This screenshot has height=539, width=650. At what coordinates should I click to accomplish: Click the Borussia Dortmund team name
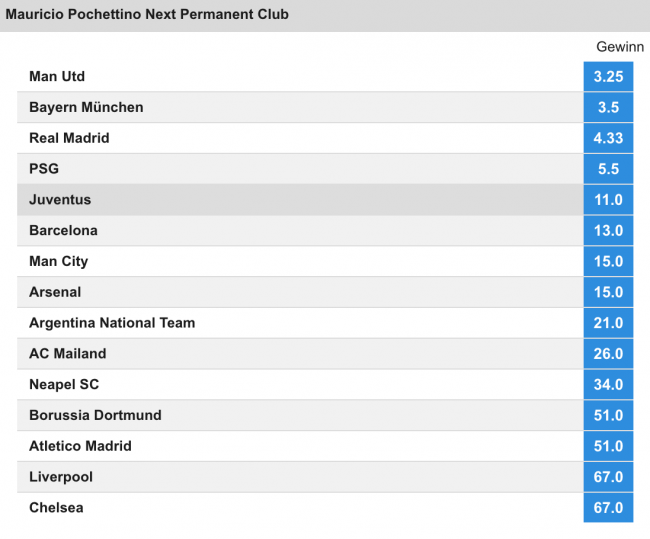click(95, 415)
